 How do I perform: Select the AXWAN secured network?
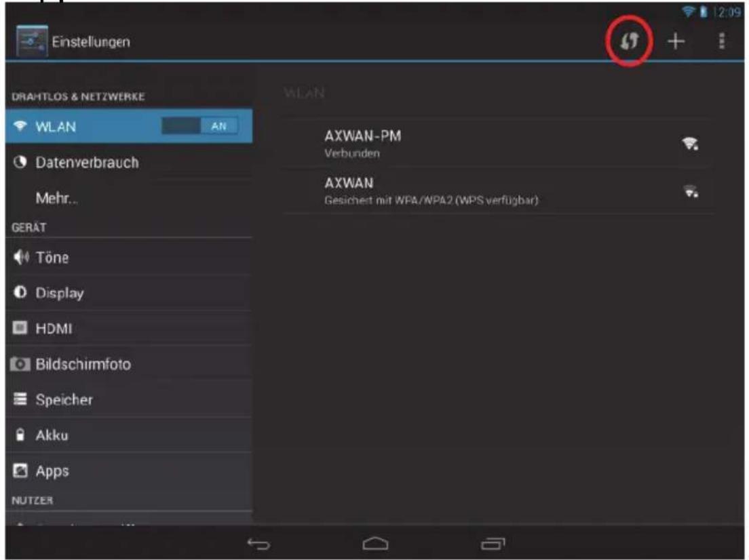pos(498,191)
